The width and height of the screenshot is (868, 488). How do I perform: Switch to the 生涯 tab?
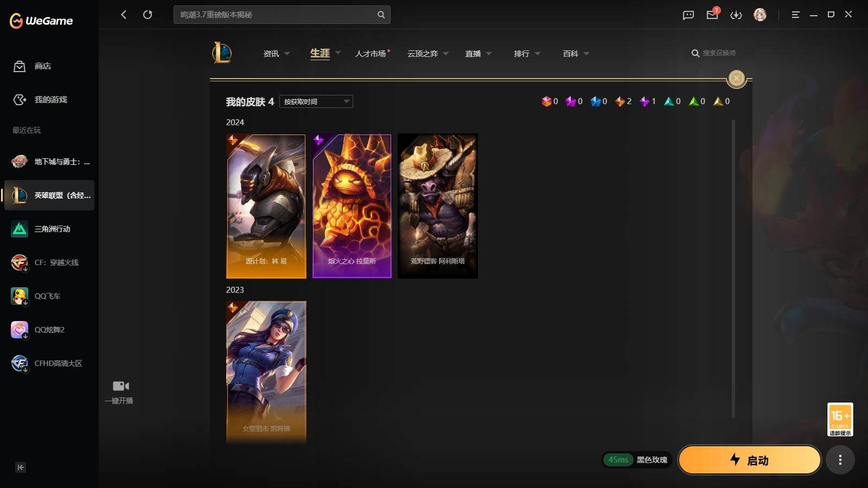tap(320, 53)
